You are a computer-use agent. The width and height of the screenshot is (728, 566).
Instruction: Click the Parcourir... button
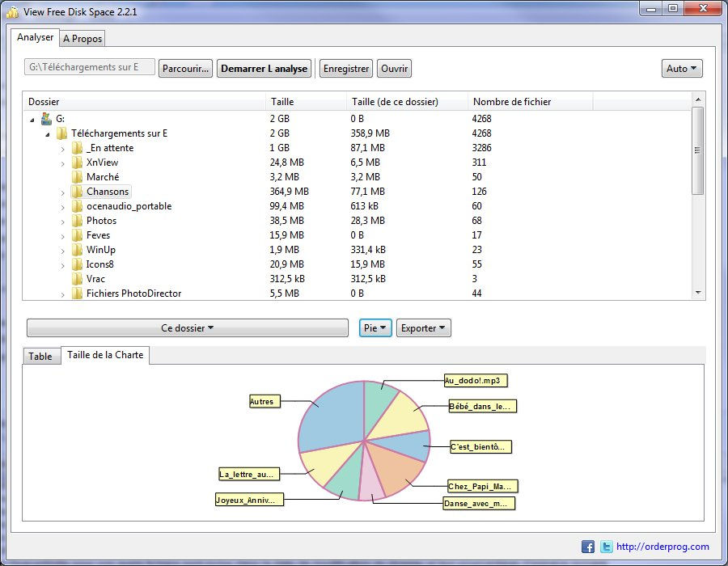click(186, 69)
